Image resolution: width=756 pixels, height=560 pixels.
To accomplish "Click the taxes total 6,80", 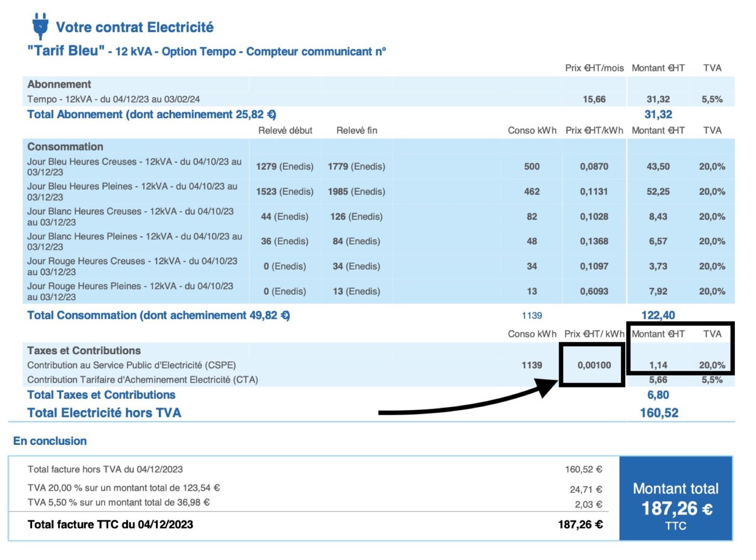I will pyautogui.click(x=658, y=395).
